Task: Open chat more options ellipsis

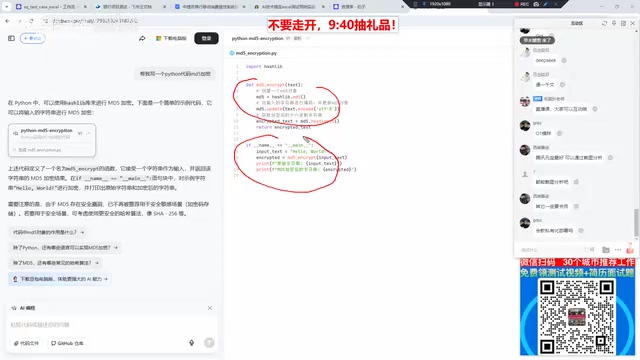Action: 618,250
